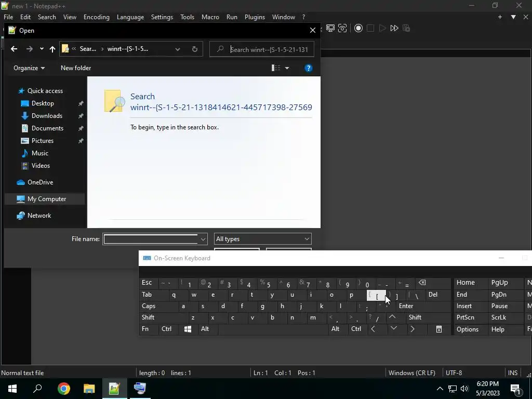Open the Plugins menu
Image resolution: width=532 pixels, height=399 pixels.
(255, 17)
